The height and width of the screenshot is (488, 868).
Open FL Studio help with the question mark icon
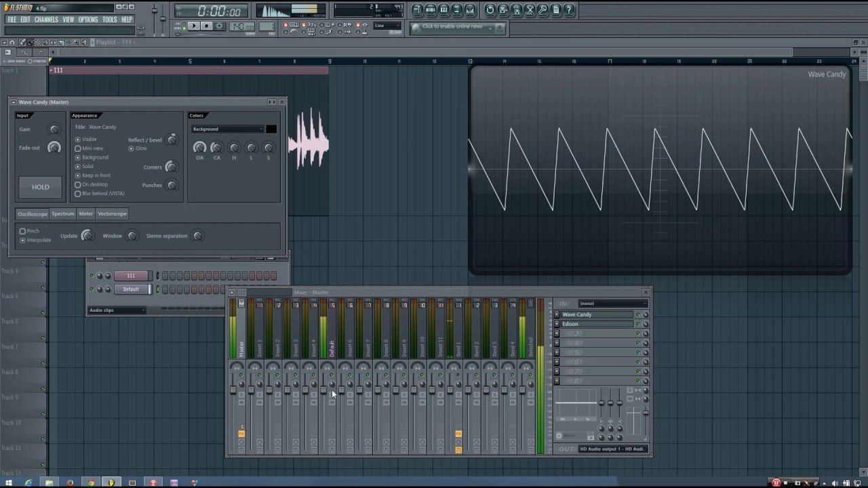pos(569,9)
